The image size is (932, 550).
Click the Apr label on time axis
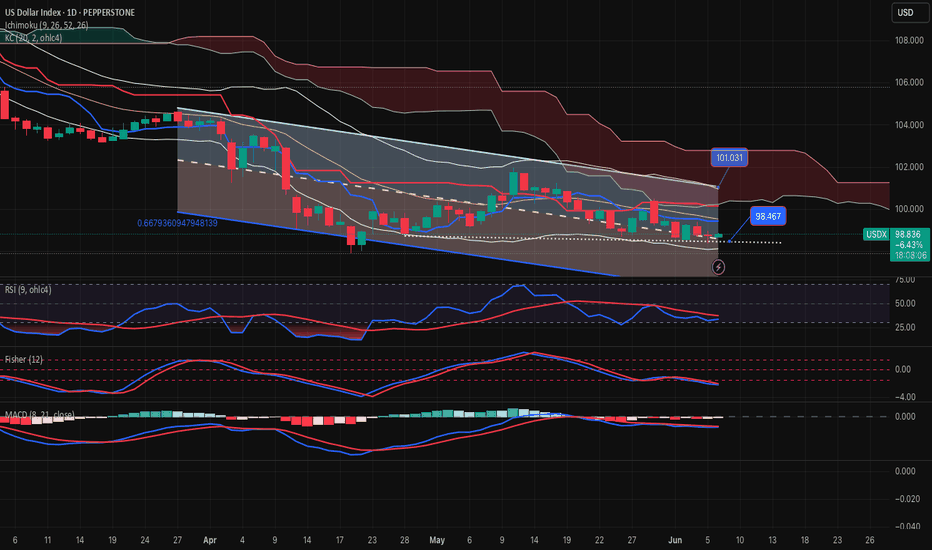point(210,540)
